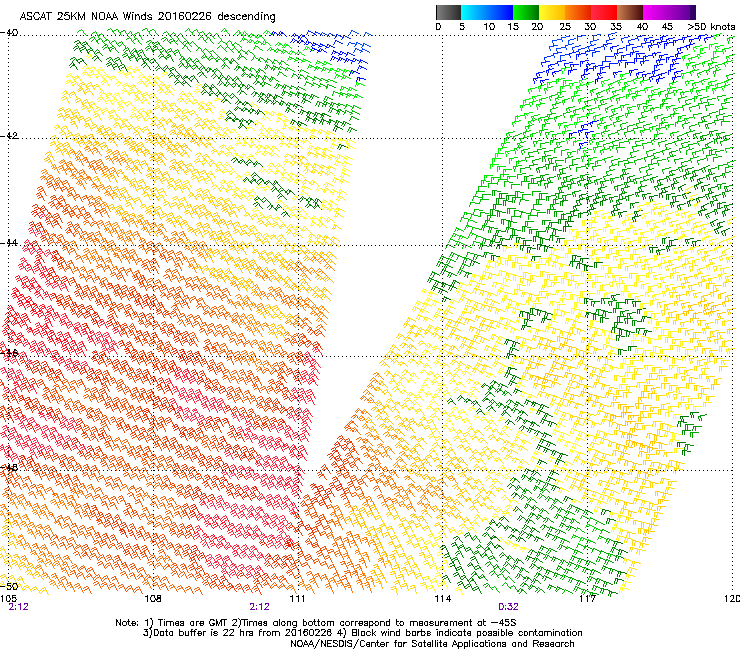This screenshot has width=740, height=650.
Task: Click the blue 5-15 knots legend segment
Action: [x=487, y=12]
